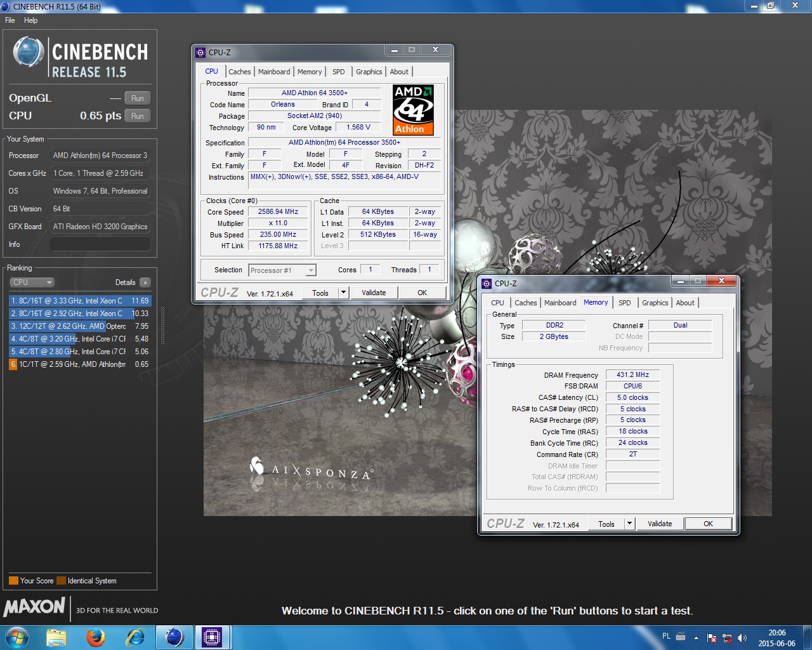The width and height of the screenshot is (812, 650).
Task: Select ranking row 12C/12T @ 2.62 GHz AMD
Action: point(80,326)
